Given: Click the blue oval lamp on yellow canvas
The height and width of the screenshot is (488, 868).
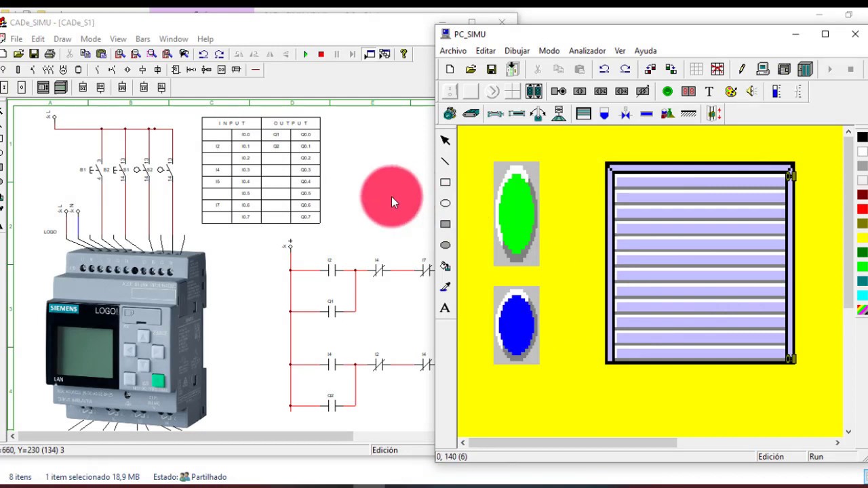Looking at the screenshot, I should click(517, 325).
